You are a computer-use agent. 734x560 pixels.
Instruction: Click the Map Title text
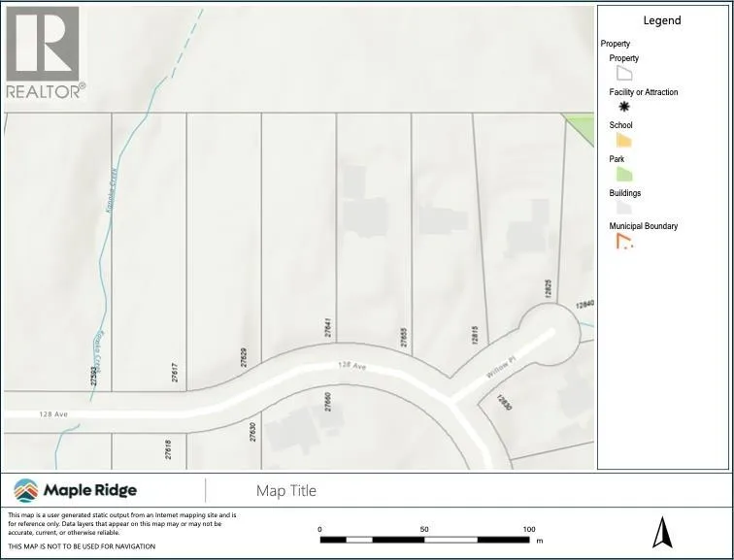[286, 491]
